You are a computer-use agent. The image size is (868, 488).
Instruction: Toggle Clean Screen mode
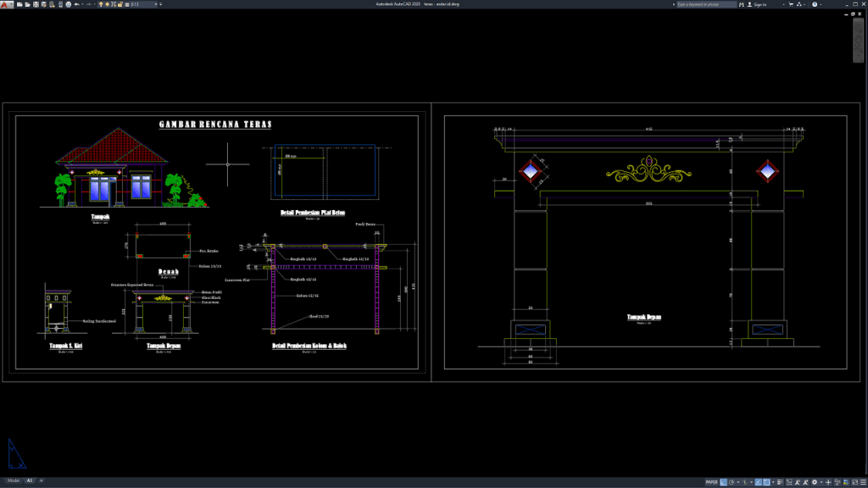pos(855,481)
